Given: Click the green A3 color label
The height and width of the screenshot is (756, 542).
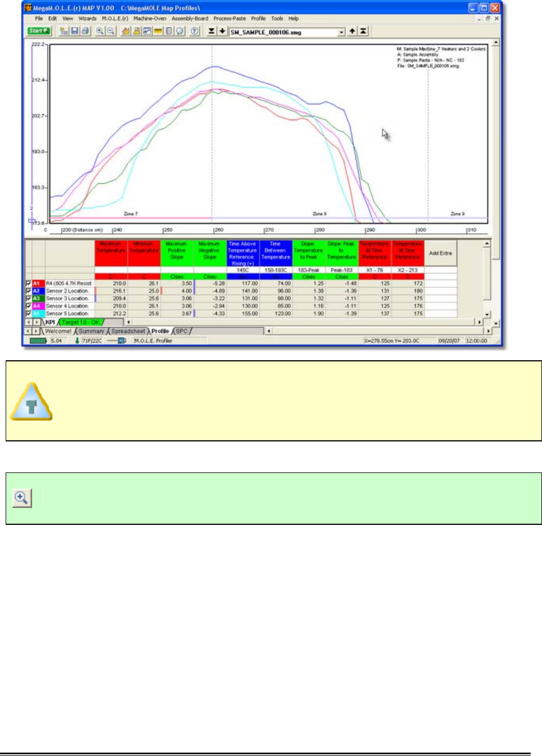Looking at the screenshot, I should [x=38, y=298].
